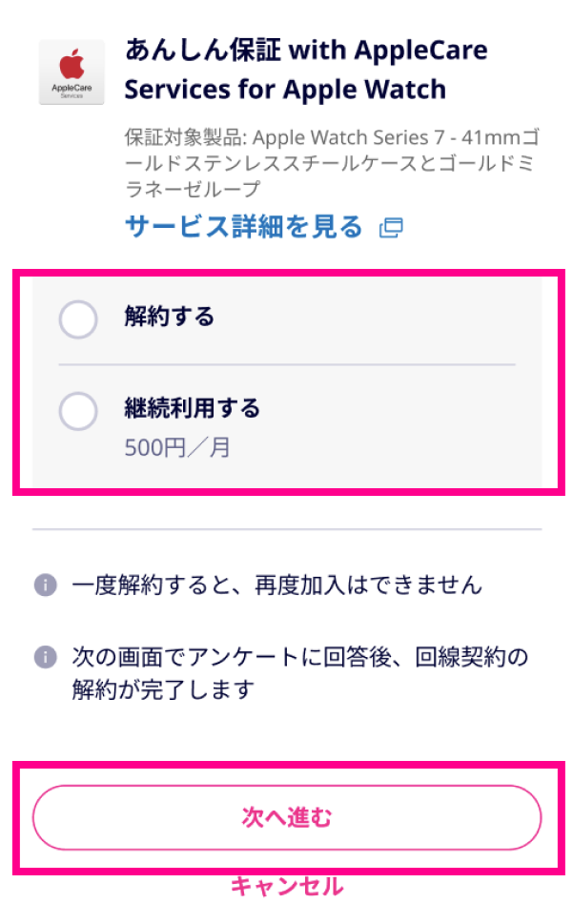Screen dimensions: 573x924
Task: Click the 解約する option label text
Action: (x=170, y=317)
